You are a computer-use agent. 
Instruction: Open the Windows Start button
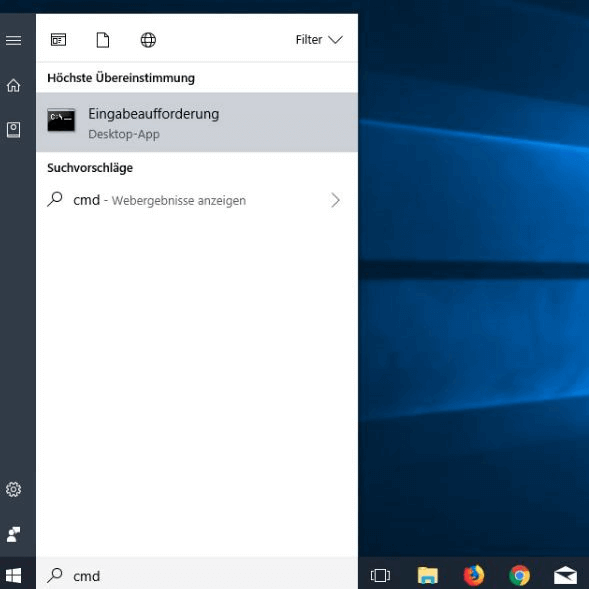pos(14,575)
